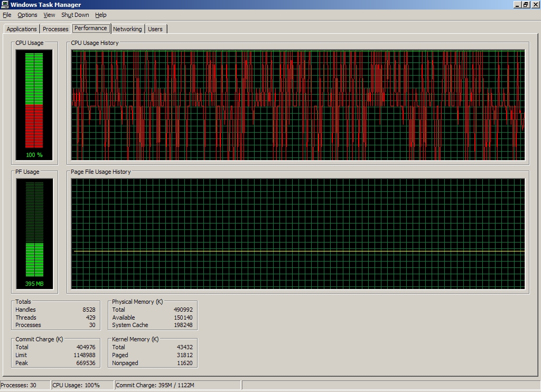Click the 'System Cache' label
541x392 pixels.
click(x=130, y=325)
